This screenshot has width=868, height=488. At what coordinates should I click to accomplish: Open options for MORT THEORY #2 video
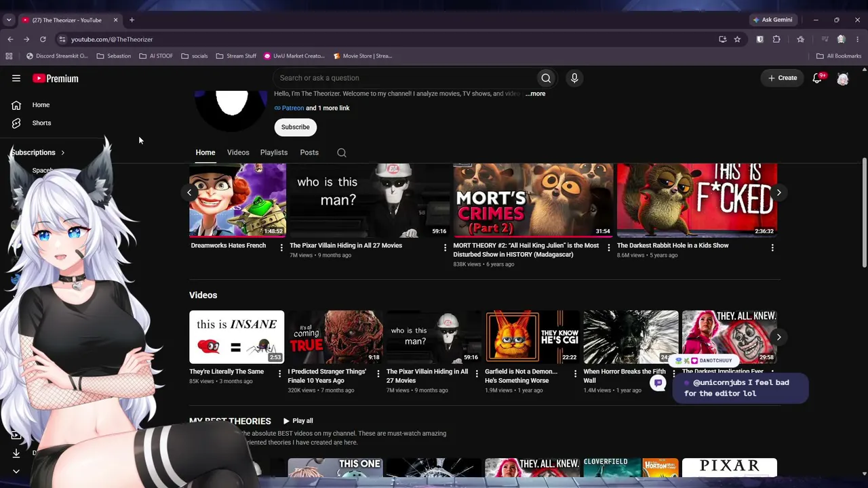pos(608,247)
